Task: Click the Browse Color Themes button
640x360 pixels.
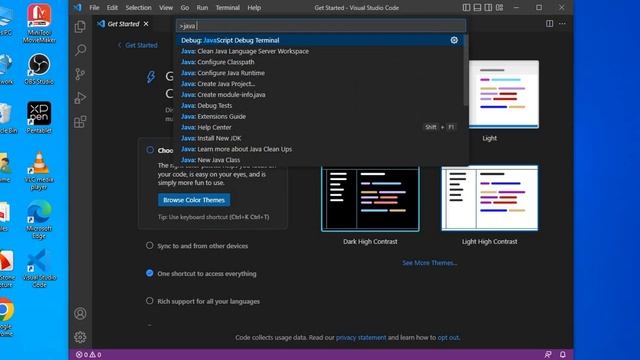Action: [194, 200]
